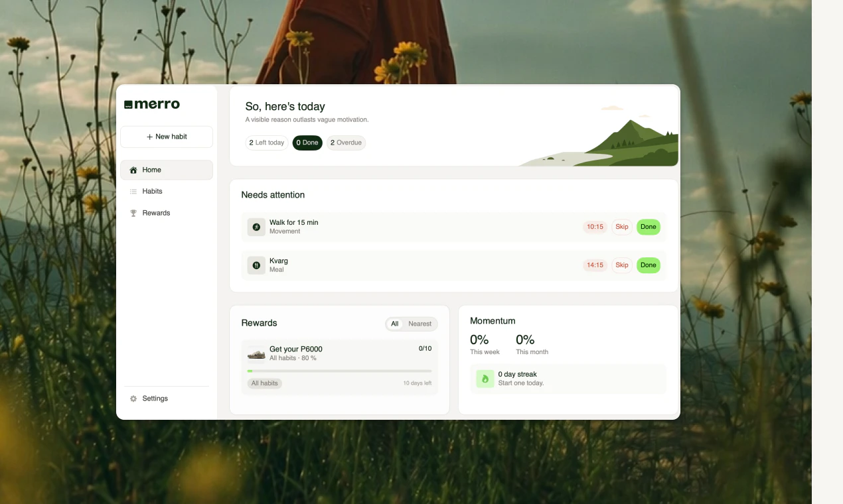
Task: Switch the Rewards filter to Nearest
Action: [421, 324]
